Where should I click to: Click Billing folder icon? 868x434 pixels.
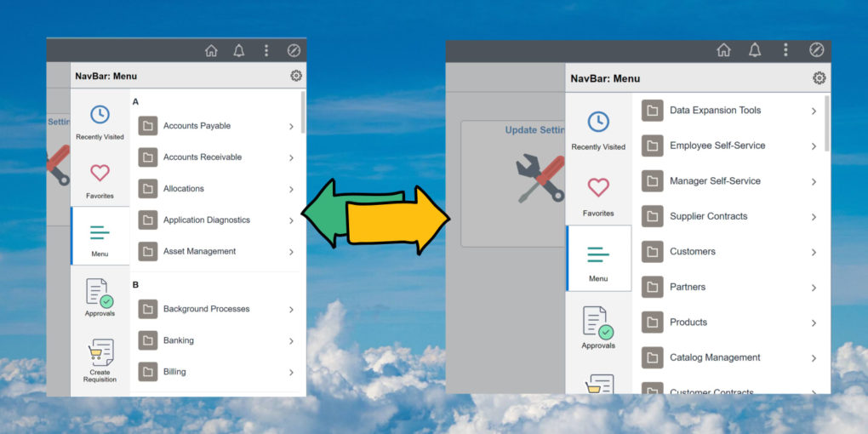(x=148, y=372)
